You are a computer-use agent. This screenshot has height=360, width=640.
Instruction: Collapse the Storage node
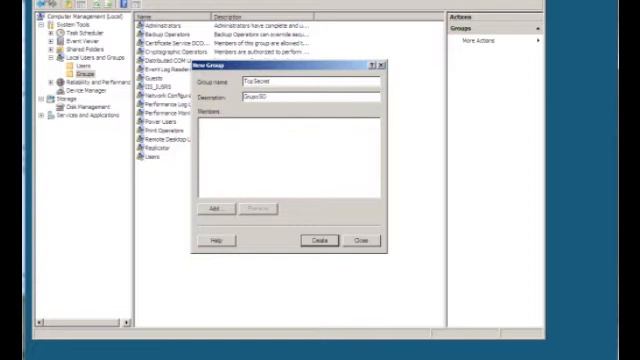(41, 99)
